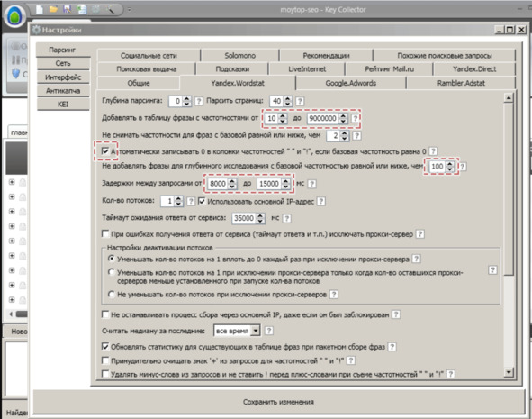Click stepper for number of threads
The image size is (532, 419).
point(179,201)
